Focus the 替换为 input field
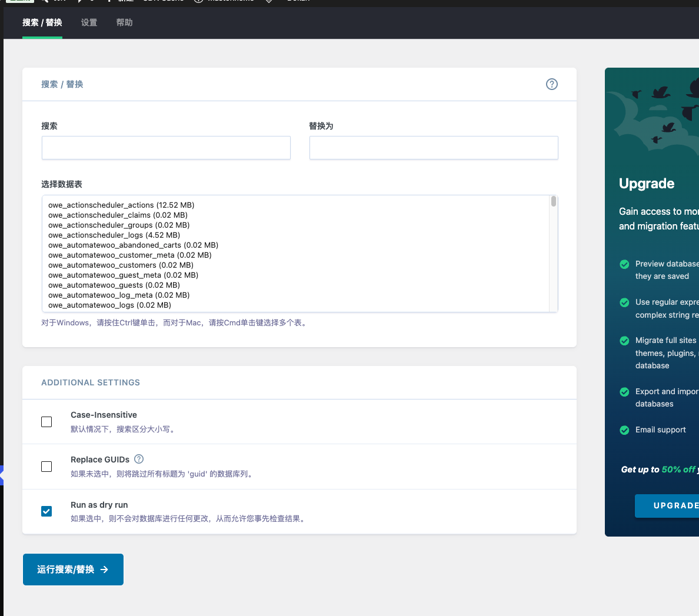The height and width of the screenshot is (616, 699). [x=434, y=148]
